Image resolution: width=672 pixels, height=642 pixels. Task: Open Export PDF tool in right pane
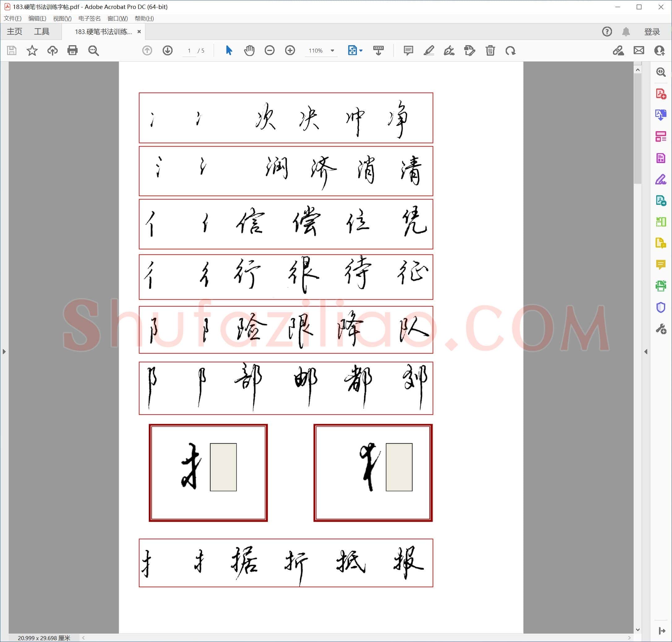pyautogui.click(x=661, y=115)
